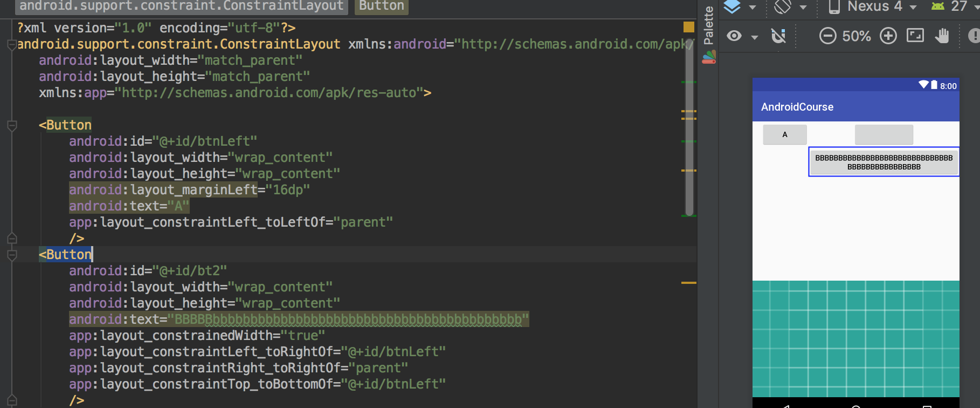Image resolution: width=980 pixels, height=408 pixels.
Task: Select the BBBB button in preview
Action: 884,162
